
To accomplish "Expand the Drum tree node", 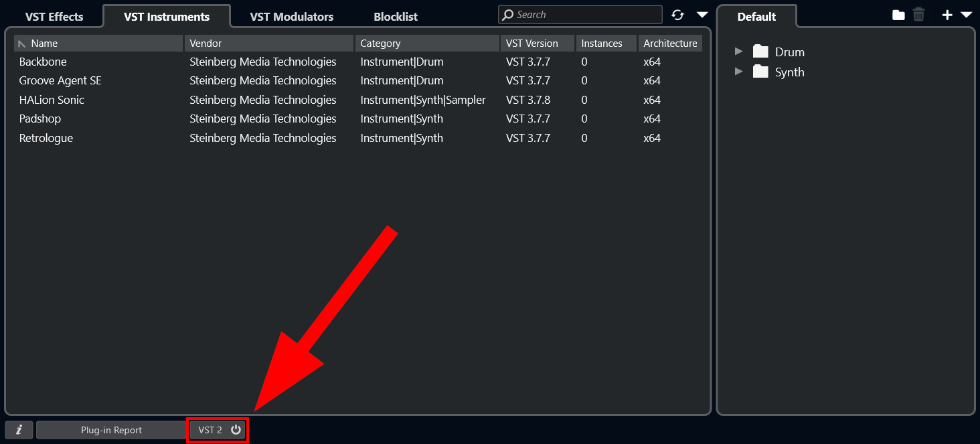I will pyautogui.click(x=739, y=51).
